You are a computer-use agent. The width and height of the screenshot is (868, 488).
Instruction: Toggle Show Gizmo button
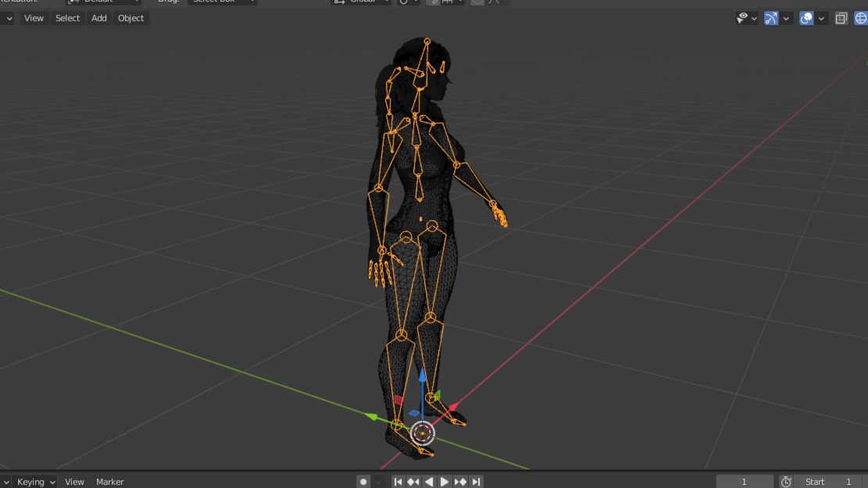tap(771, 18)
